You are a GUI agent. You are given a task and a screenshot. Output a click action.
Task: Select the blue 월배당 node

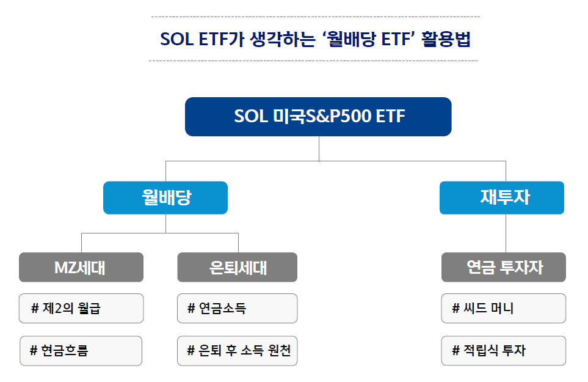point(165,198)
